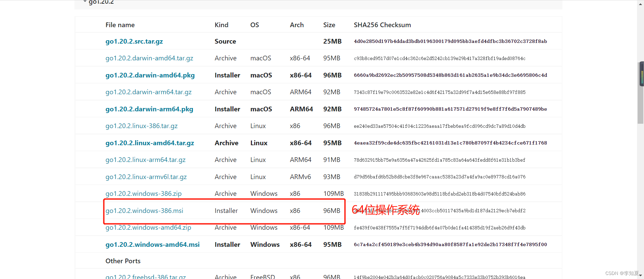
Task: Click ARMv6 arch cell in linux-armv6l row
Action: 301,177
